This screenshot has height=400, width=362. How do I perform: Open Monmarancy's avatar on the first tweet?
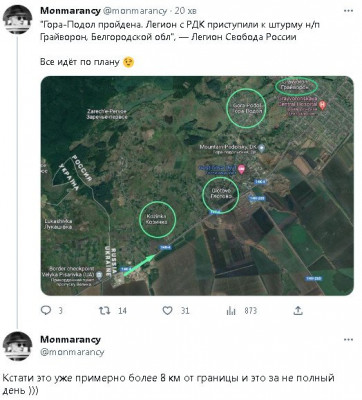18,19
